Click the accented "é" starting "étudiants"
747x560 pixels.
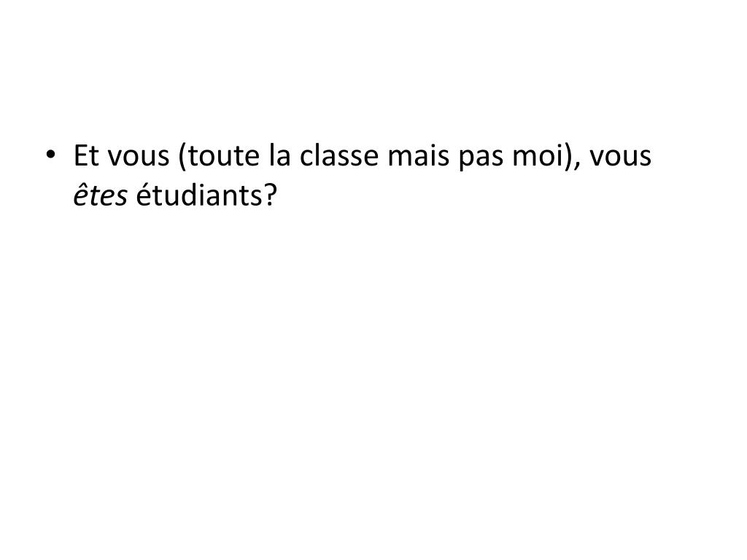[x=144, y=194]
